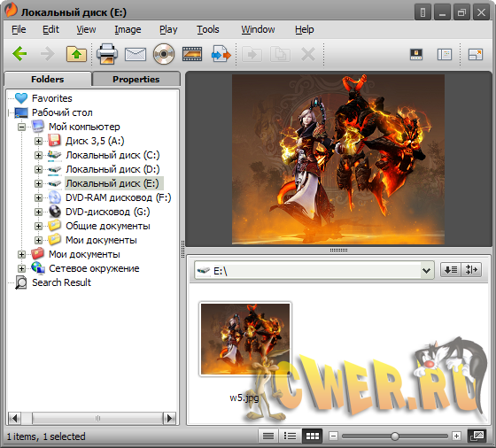This screenshot has width=496, height=448.
Task: Open the E:\ path dropdown
Action: coord(427,270)
